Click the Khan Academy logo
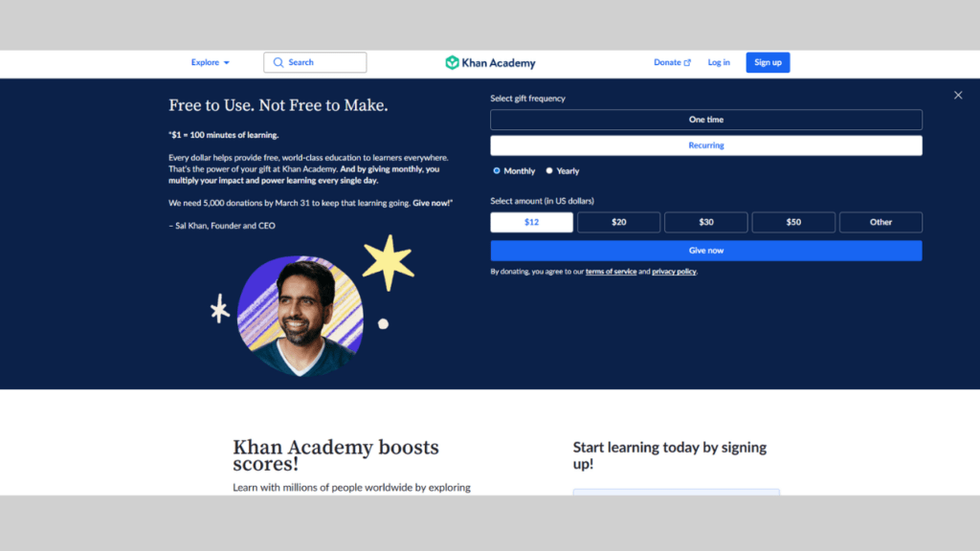This screenshot has width=980, height=551. click(x=490, y=62)
